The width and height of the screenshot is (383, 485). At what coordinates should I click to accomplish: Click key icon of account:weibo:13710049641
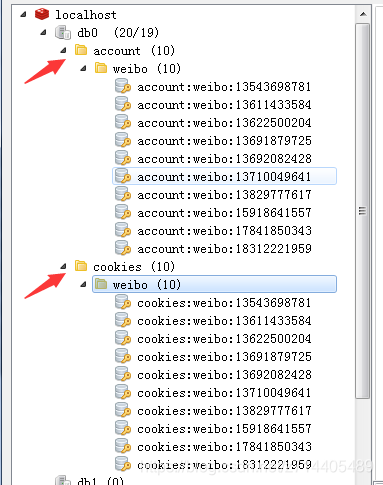click(123, 176)
